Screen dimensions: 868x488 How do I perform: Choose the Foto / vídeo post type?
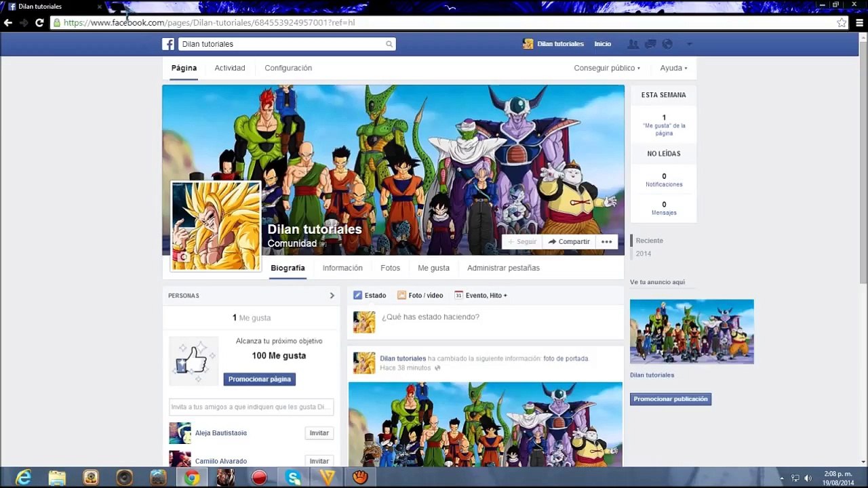point(420,296)
